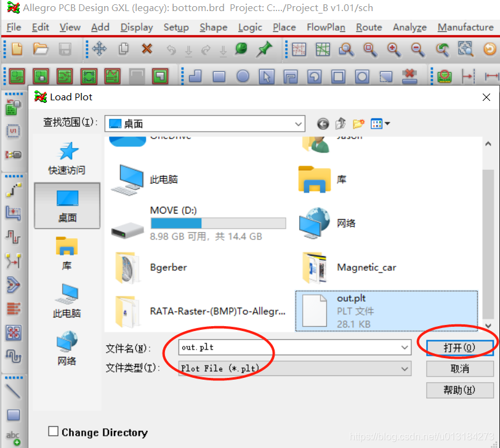The height and width of the screenshot is (448, 500).
Task: Click the Open folder toolbar icon
Action: pos(41,49)
